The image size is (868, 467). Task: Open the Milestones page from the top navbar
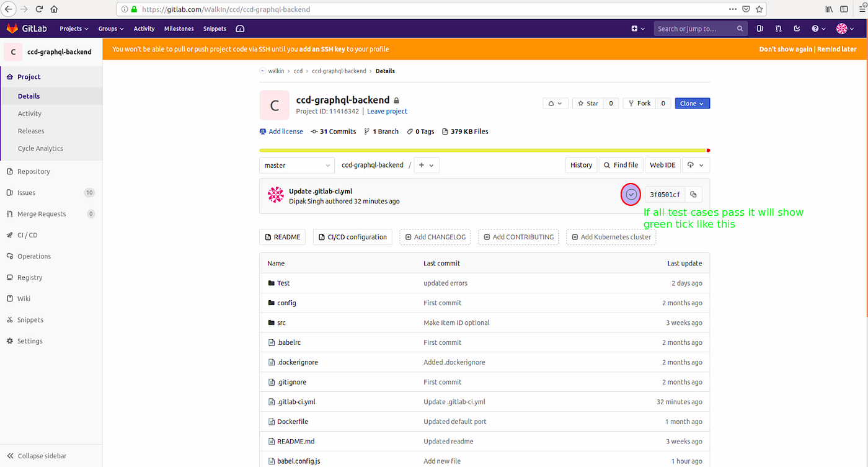179,29
